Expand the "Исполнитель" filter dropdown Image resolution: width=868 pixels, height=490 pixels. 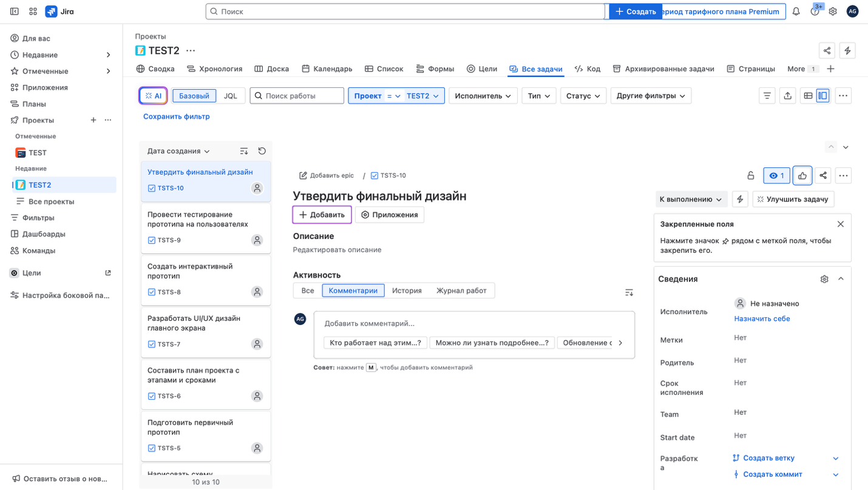click(483, 96)
